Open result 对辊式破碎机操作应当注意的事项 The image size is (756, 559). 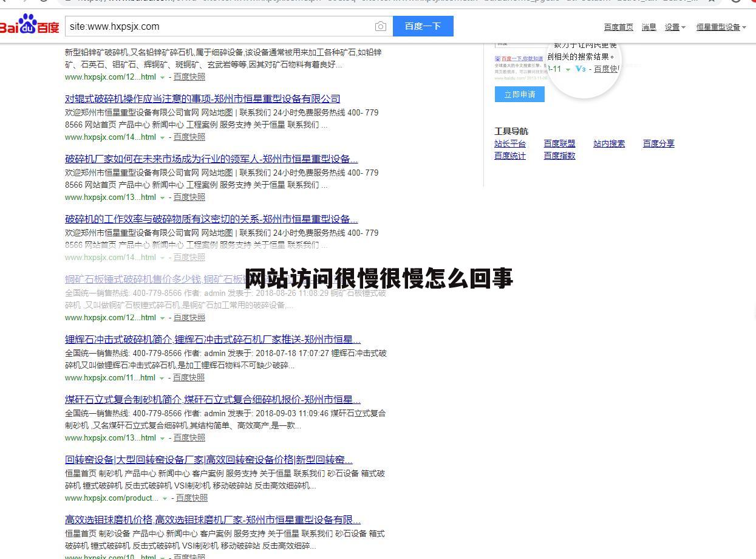click(x=202, y=98)
